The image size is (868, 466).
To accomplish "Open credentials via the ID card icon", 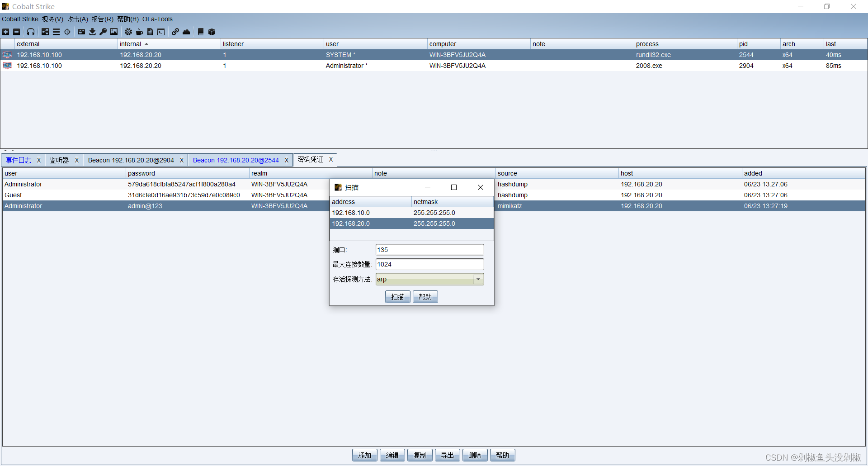I will click(x=81, y=32).
